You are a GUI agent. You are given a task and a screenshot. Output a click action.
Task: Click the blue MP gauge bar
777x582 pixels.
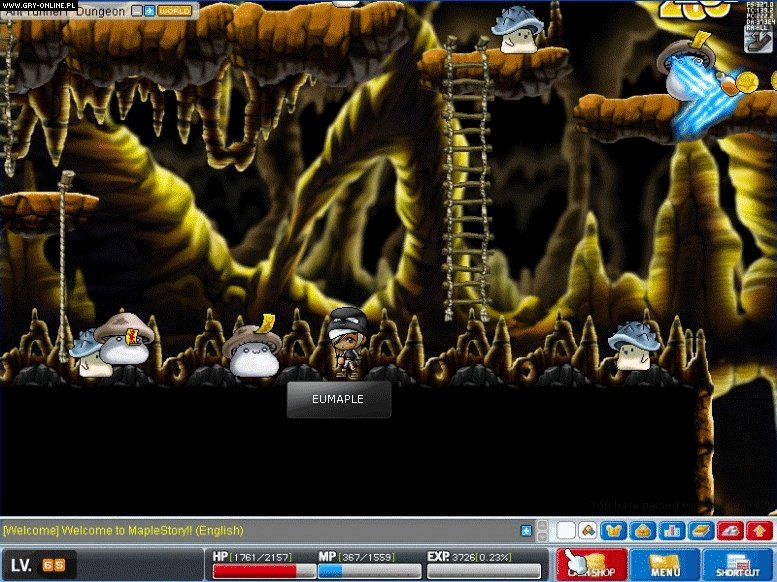(x=370, y=571)
